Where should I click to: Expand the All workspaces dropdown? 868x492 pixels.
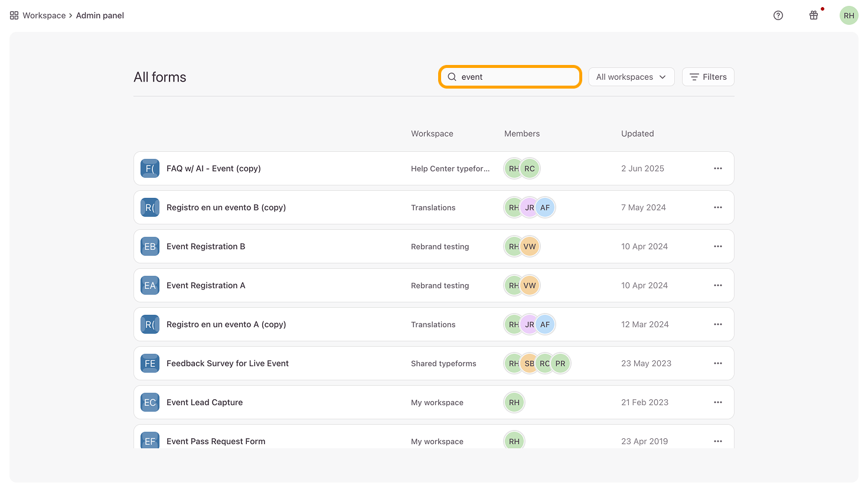tap(631, 77)
